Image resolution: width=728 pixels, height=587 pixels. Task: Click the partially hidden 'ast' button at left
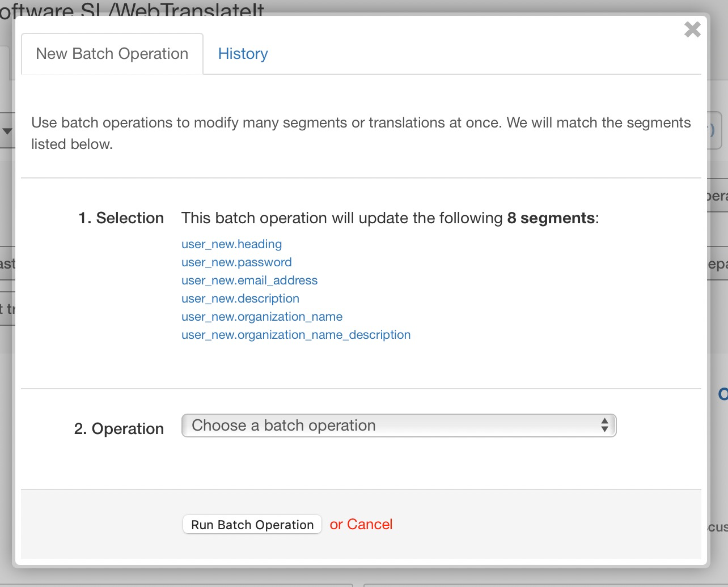coord(7,264)
